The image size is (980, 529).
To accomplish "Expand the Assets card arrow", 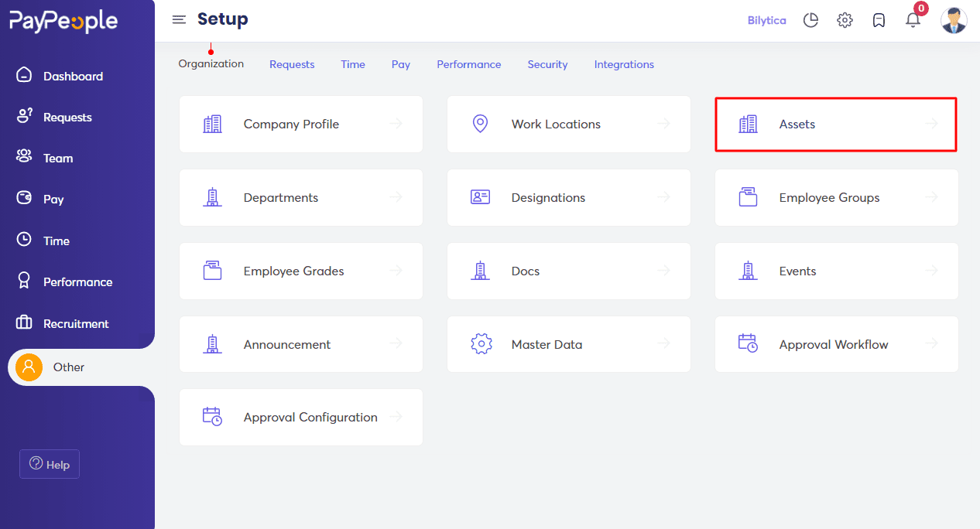I will click(931, 124).
